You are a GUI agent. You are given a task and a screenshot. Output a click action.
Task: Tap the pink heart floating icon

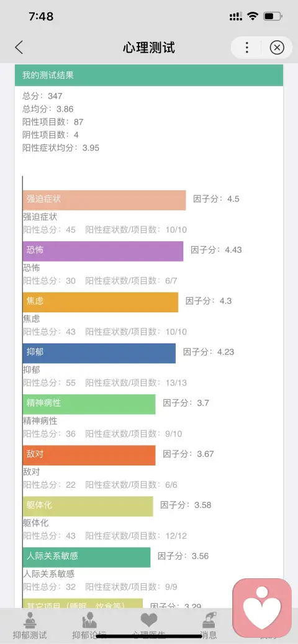262,607
